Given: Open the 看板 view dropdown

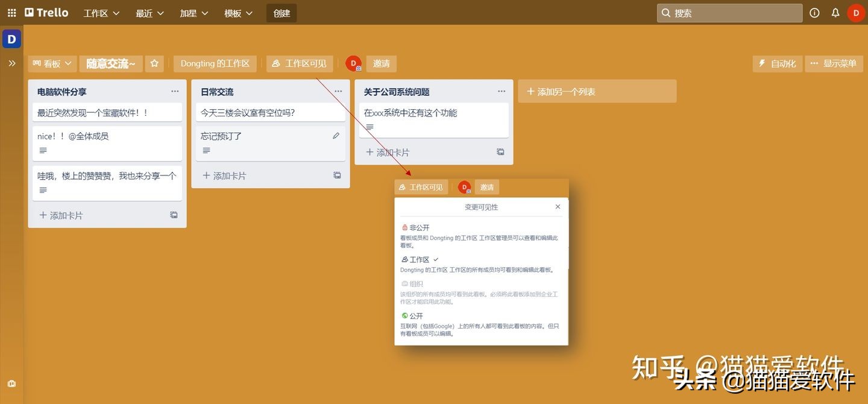Looking at the screenshot, I should tap(52, 63).
